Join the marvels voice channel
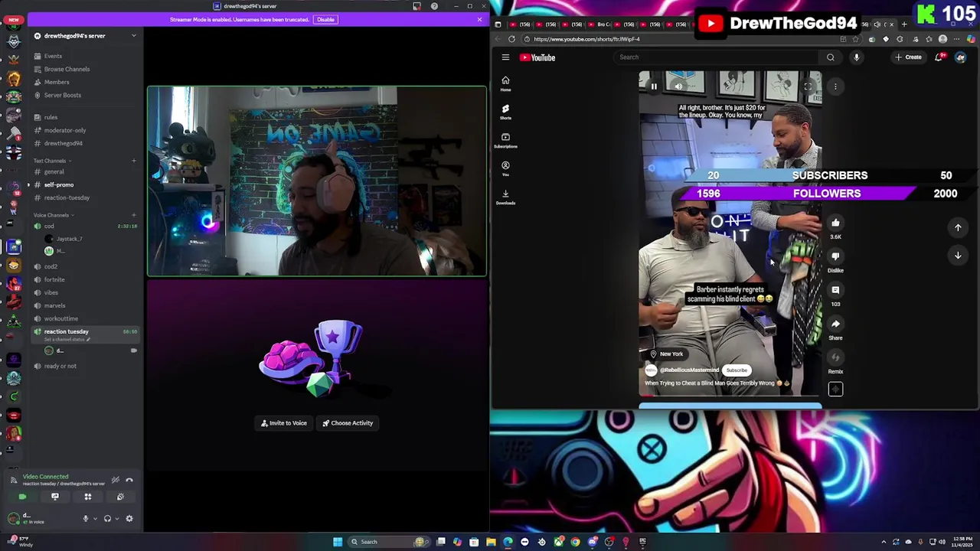The image size is (980, 551). [x=54, y=305]
